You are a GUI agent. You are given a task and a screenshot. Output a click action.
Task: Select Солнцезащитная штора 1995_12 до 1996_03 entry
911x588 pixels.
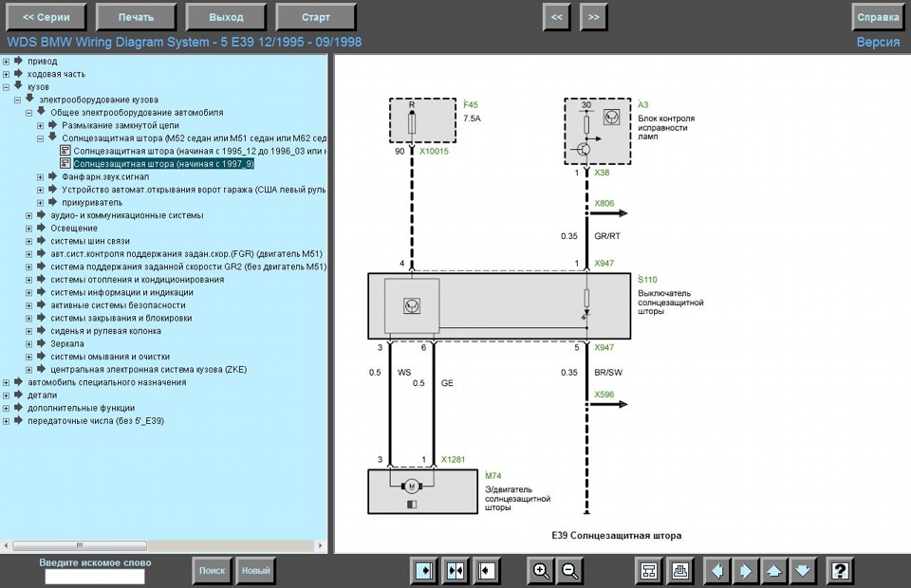[x=200, y=152]
